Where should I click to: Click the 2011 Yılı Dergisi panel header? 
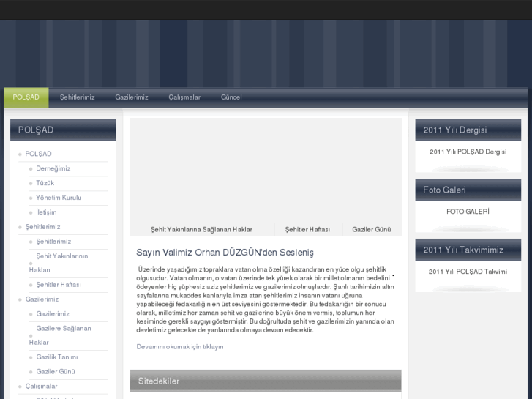pyautogui.click(x=468, y=130)
